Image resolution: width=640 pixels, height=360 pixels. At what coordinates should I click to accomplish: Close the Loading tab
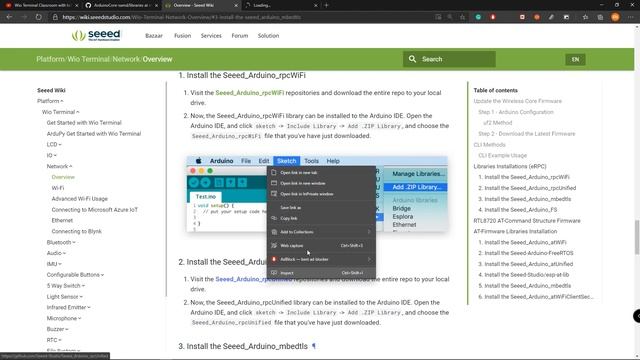[x=316, y=5]
